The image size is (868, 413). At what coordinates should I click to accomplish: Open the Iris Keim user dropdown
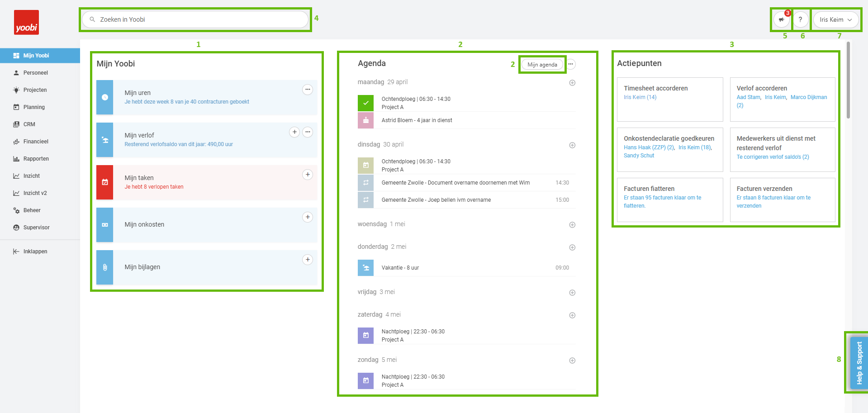(x=836, y=19)
